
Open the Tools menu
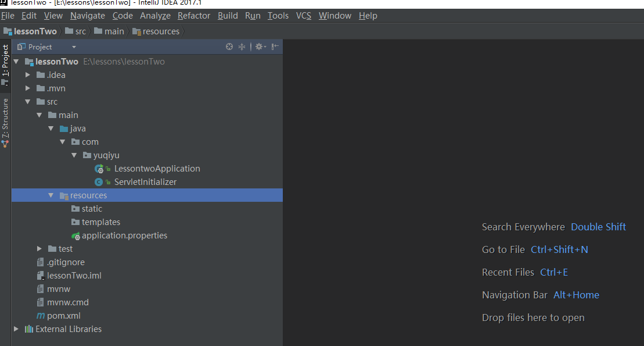coord(278,16)
